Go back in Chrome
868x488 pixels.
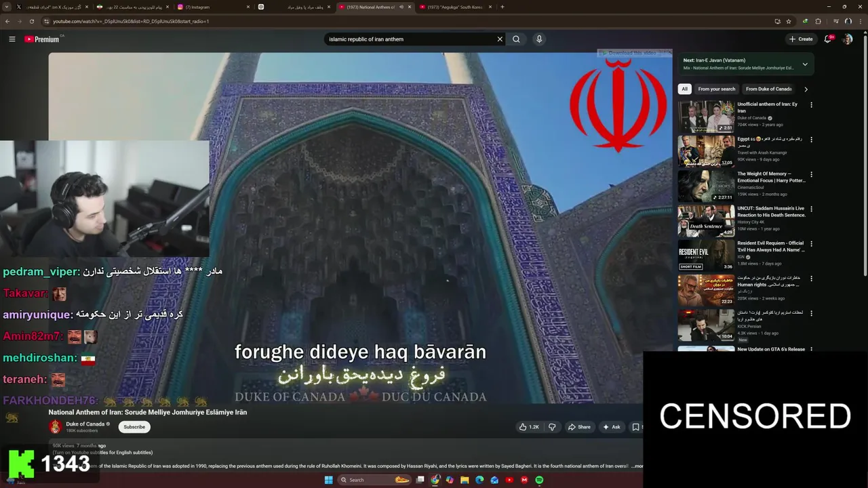[7, 21]
